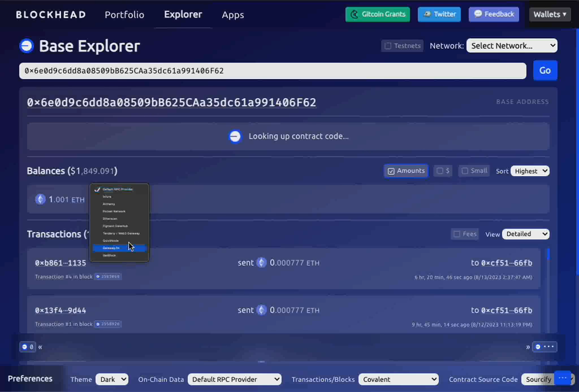Open the Theme Dark dropdown
Image resolution: width=579 pixels, height=392 pixels.
pyautogui.click(x=112, y=379)
